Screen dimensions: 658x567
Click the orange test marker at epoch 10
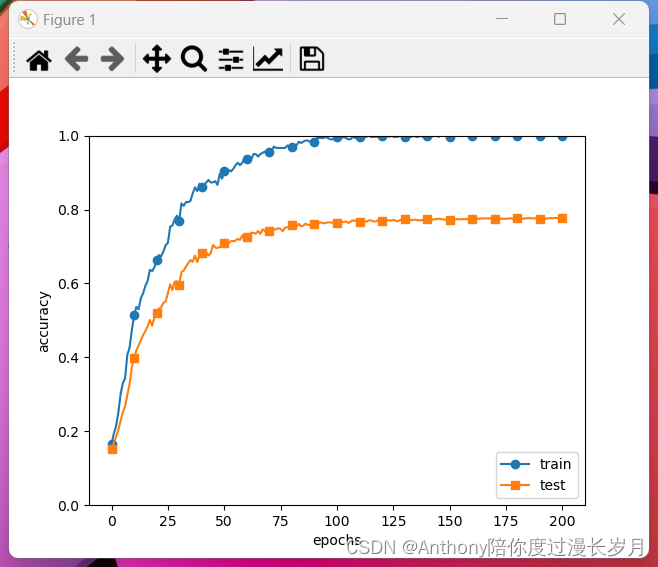coord(134,358)
